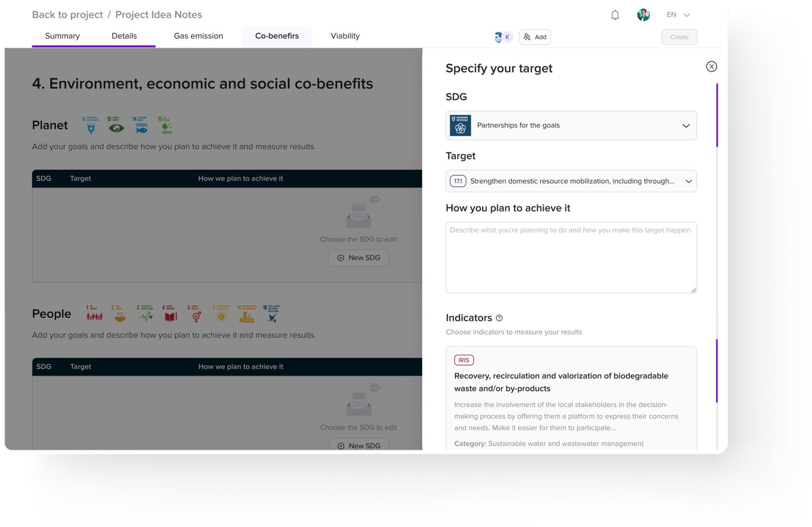Go to the Viability tab
The image size is (812, 527).
[x=345, y=36]
